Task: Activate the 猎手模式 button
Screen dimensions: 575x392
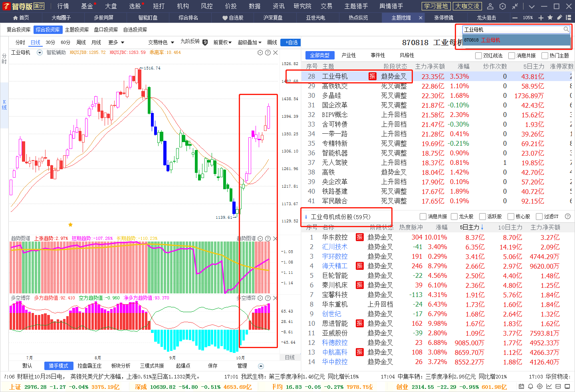Action: [x=58, y=366]
